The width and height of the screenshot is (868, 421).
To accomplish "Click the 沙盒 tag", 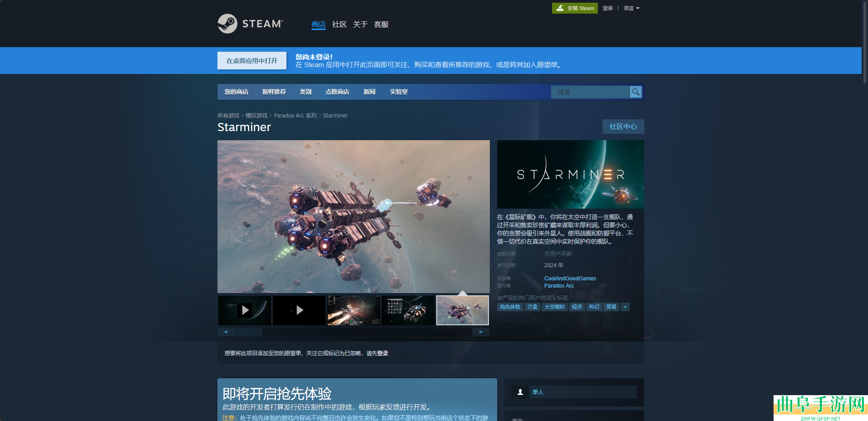I will (533, 307).
